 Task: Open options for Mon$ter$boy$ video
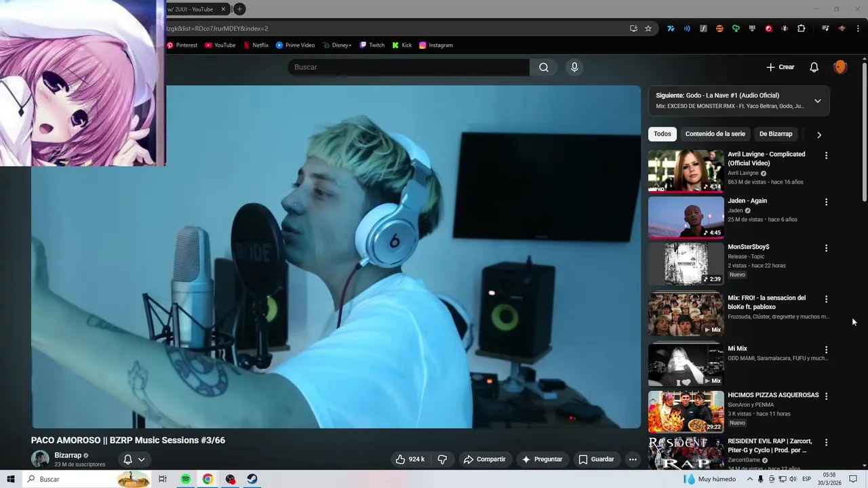pyautogui.click(x=826, y=248)
